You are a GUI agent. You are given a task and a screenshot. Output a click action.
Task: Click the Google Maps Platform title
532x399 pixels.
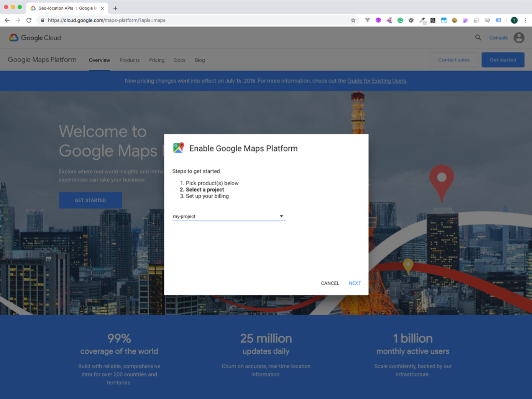[42, 60]
